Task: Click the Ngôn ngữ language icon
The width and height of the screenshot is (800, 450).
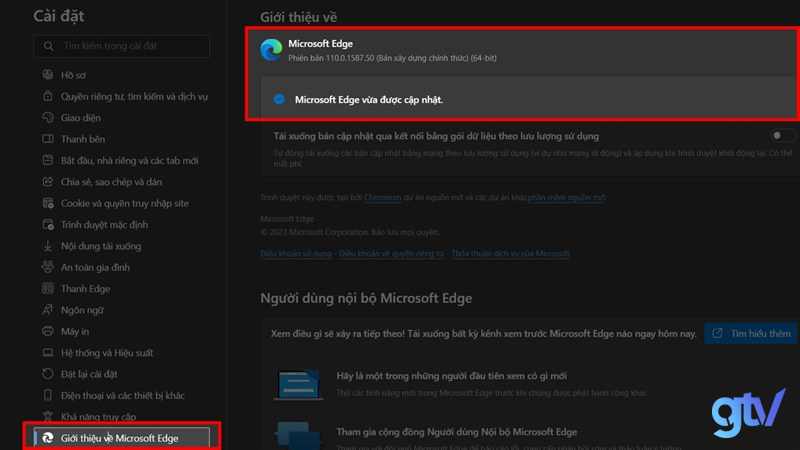Action: pos(47,310)
